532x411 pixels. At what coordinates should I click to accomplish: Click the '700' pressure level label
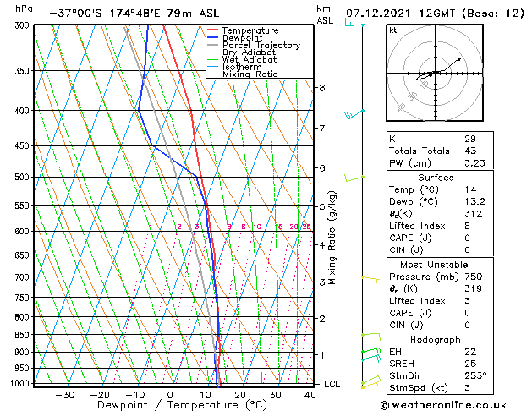(24, 277)
